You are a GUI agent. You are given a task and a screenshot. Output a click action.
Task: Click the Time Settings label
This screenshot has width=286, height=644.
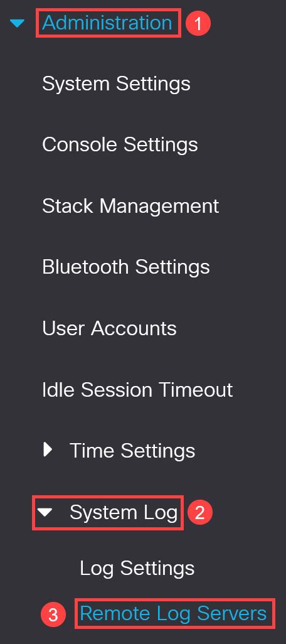(x=132, y=451)
